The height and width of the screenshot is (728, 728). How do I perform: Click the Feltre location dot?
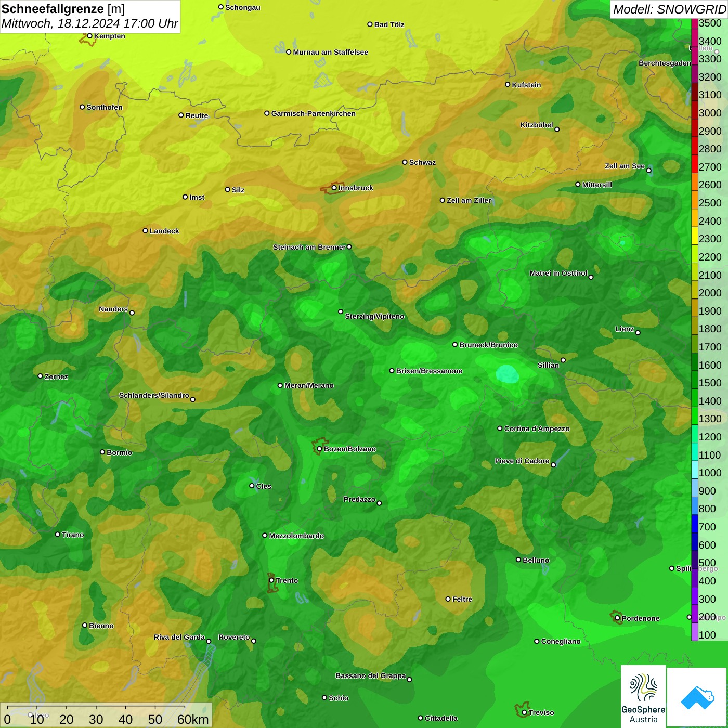[448, 599]
